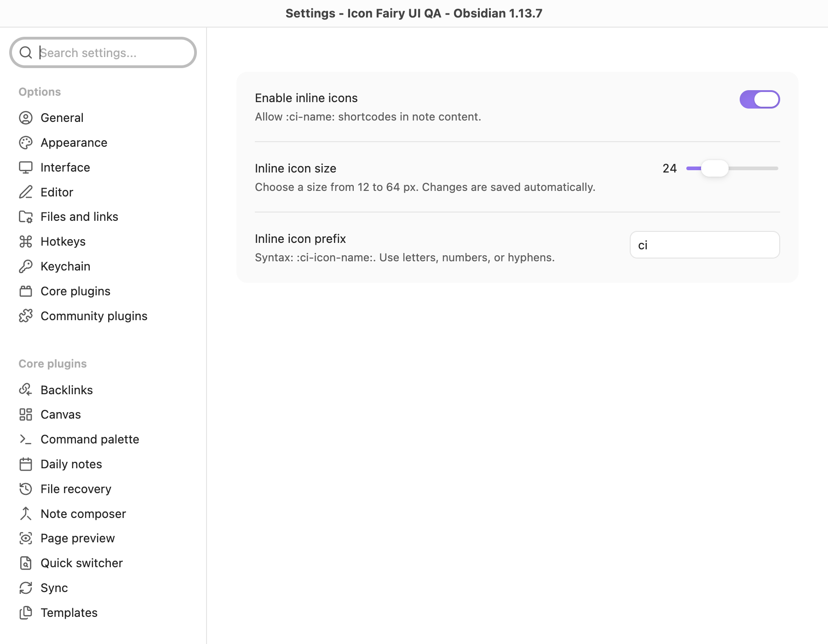Screen dimensions: 828x644
Task: Click the 'Options' section heading
Action: 40,92
